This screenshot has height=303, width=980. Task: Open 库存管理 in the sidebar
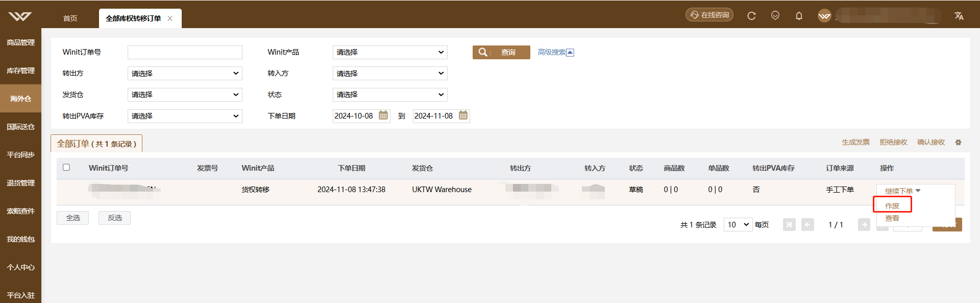pyautogui.click(x=20, y=71)
